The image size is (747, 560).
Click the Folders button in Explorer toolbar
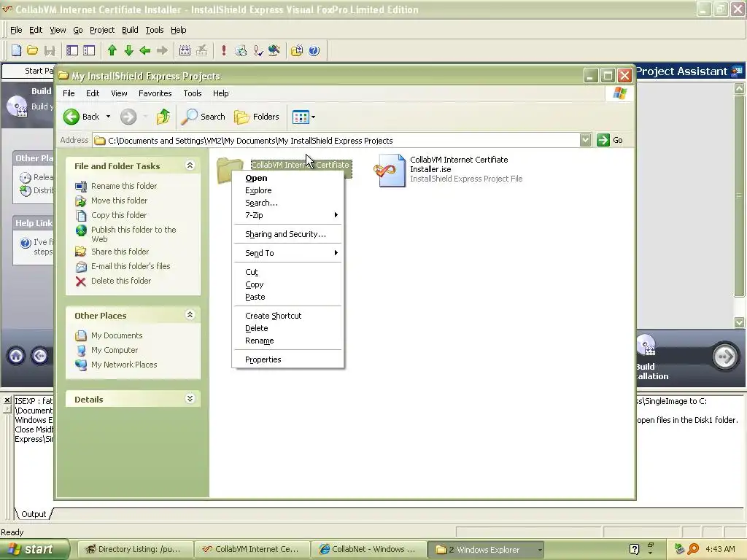(x=256, y=117)
